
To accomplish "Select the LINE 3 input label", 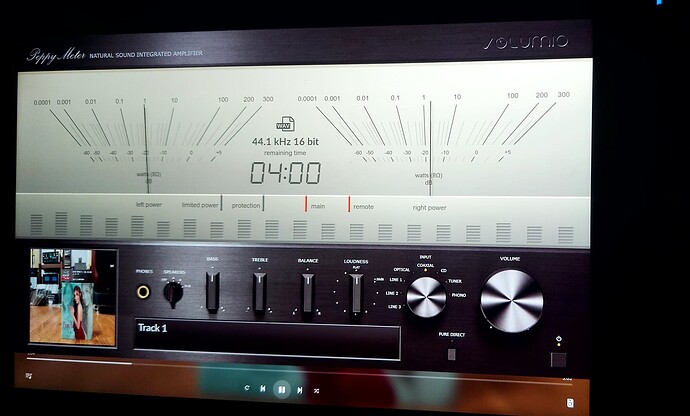I will 394,307.
